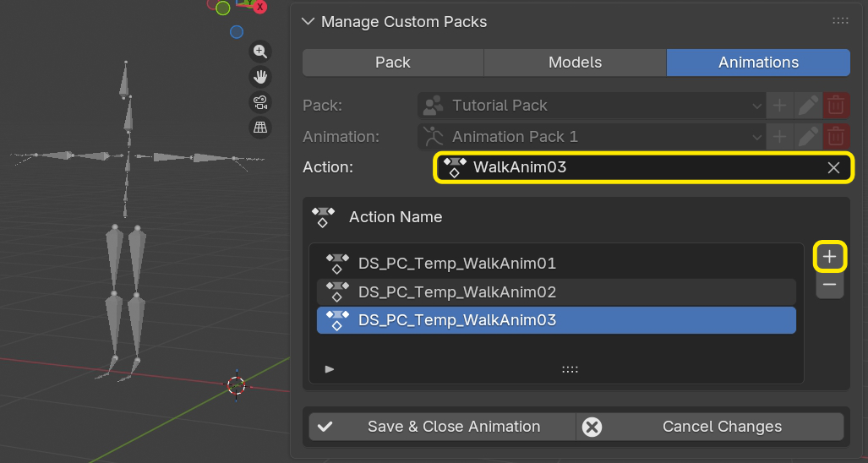Collapse the Manage Custom Packs panel
868x463 pixels.
pos(308,22)
